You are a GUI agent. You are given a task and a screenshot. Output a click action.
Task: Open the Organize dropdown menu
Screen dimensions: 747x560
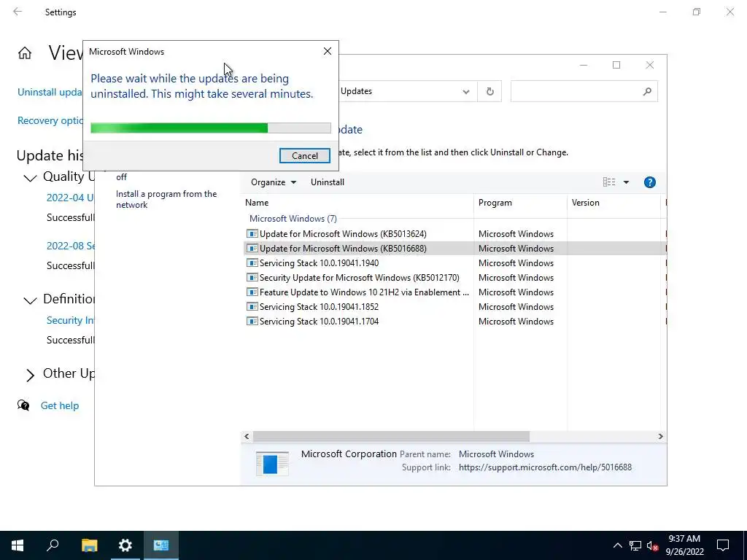tap(274, 182)
